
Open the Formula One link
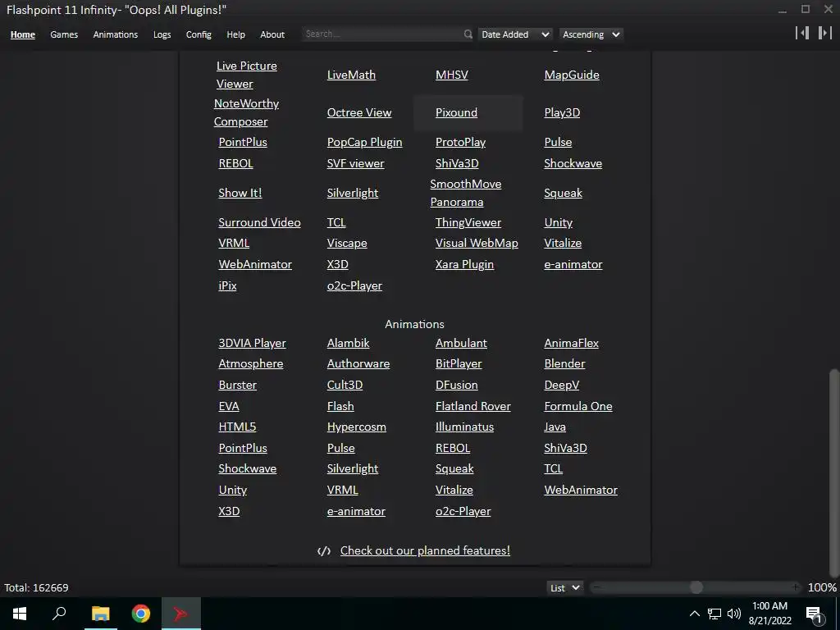click(x=578, y=406)
